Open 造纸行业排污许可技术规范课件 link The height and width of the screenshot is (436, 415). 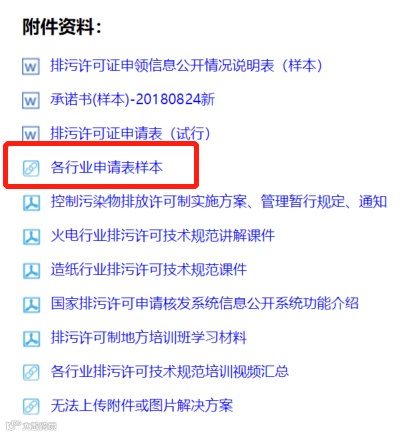click(149, 269)
